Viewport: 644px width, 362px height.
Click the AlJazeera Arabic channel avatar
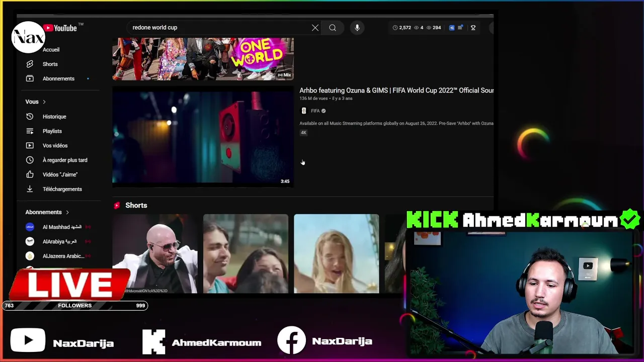pos(30,256)
